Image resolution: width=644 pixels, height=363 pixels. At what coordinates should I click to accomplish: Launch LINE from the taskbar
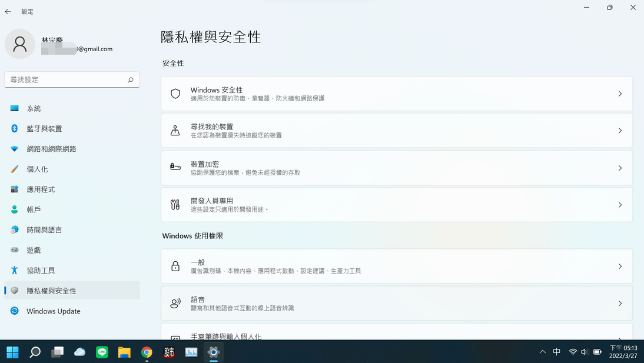(x=102, y=352)
